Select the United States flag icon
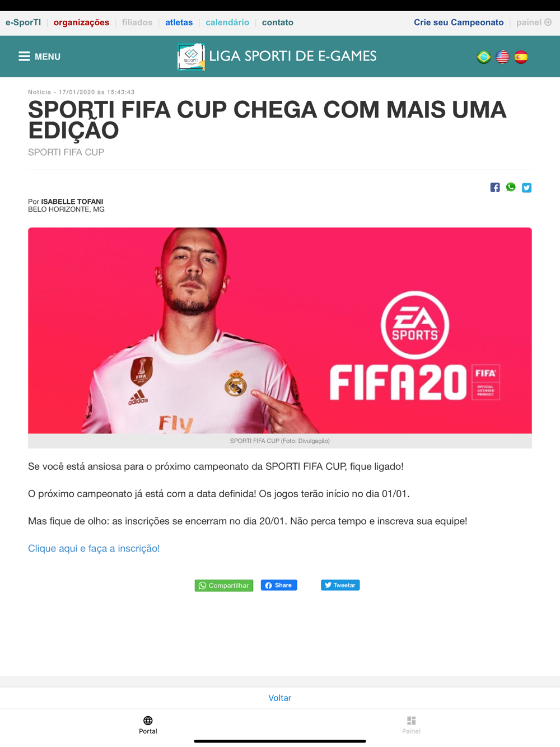This screenshot has width=560, height=747. [502, 57]
